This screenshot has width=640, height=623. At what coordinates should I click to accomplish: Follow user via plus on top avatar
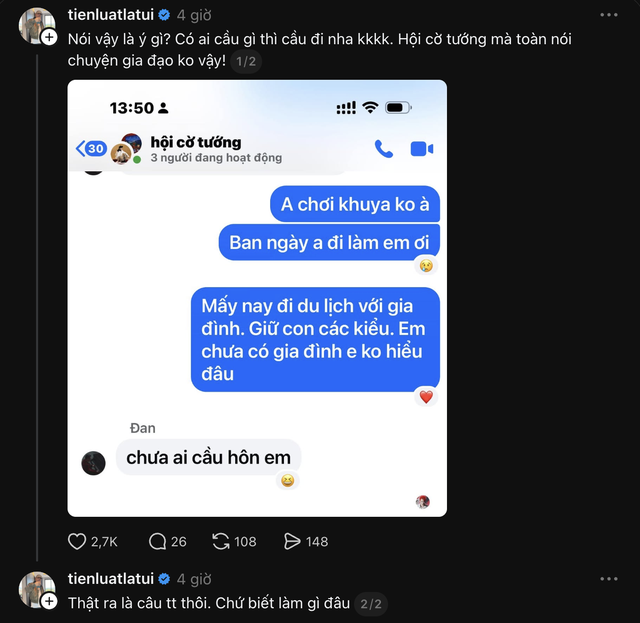[49, 37]
